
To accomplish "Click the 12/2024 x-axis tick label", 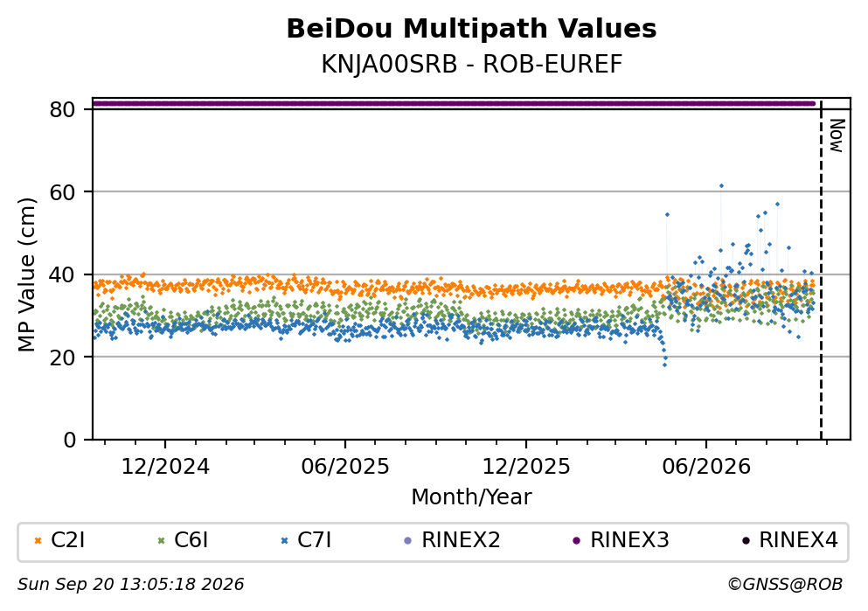I will click(165, 467).
